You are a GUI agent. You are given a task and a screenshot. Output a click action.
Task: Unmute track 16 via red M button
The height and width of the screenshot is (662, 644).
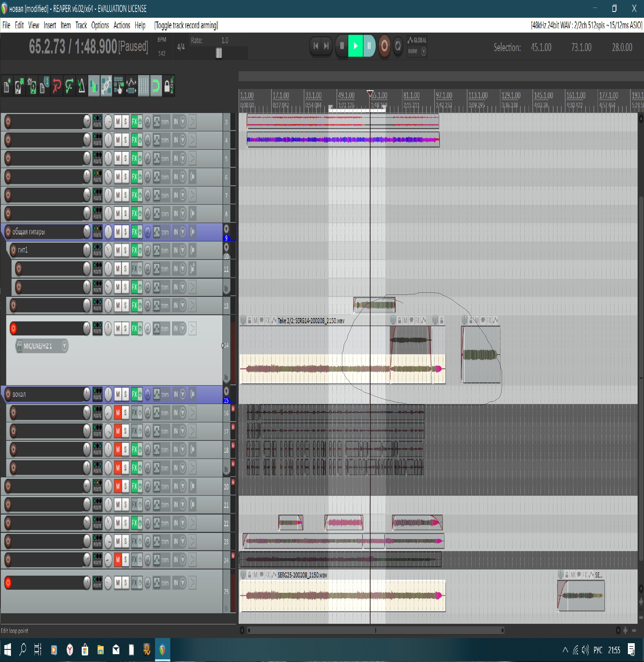(x=118, y=412)
